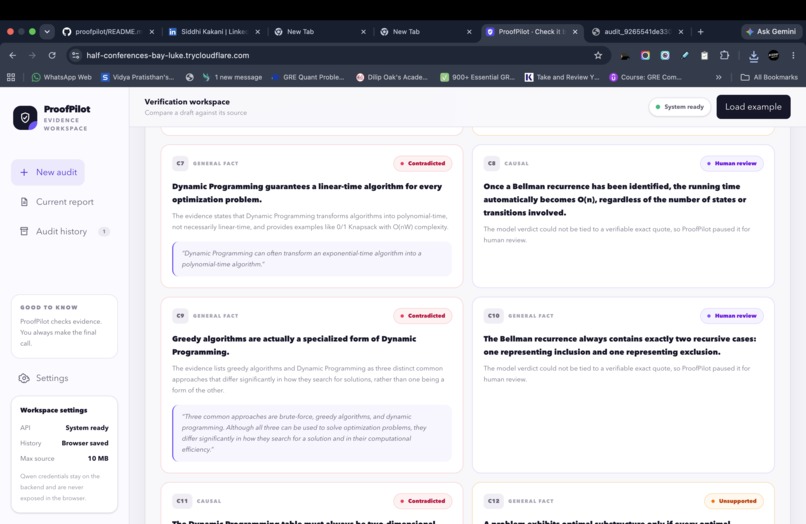
Task: Click the Bellman recurrence two recursive cases heading
Action: 619,346
